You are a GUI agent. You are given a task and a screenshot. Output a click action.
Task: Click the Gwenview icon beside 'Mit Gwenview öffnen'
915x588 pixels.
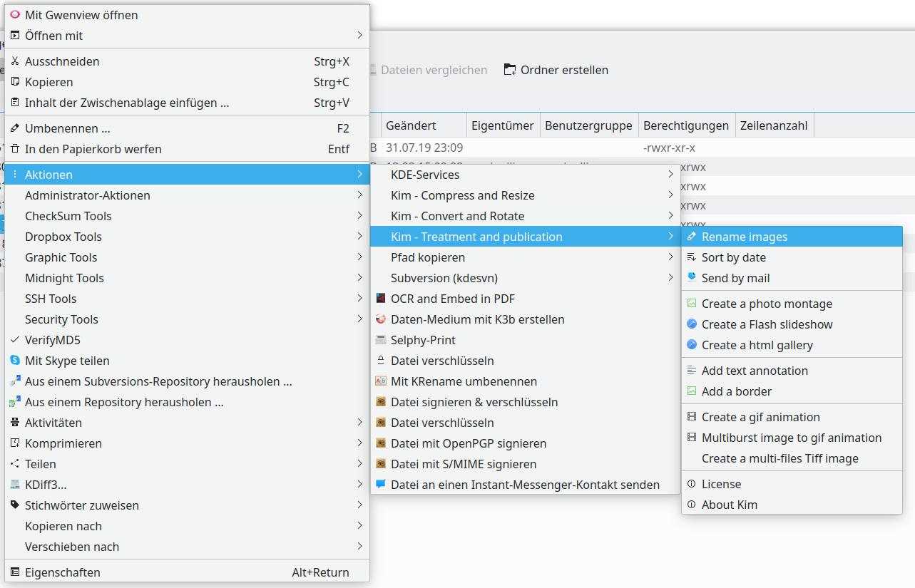[x=15, y=14]
